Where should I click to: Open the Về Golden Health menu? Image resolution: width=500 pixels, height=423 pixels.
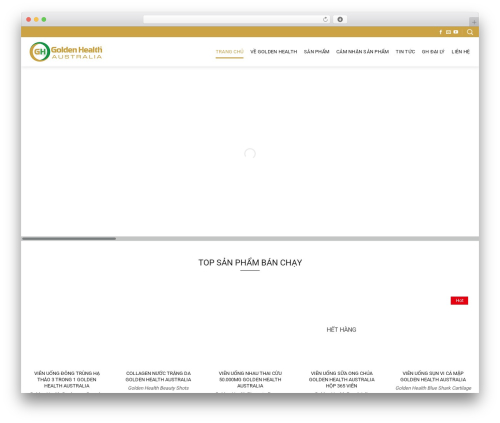coord(273,52)
